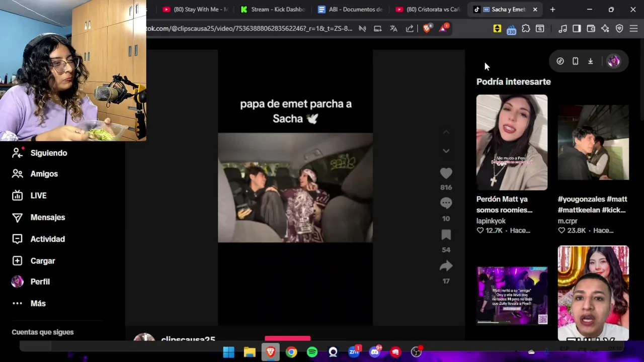Open the m.crpr recommended video thumbnail
This screenshot has height=362, width=644.
593,142
